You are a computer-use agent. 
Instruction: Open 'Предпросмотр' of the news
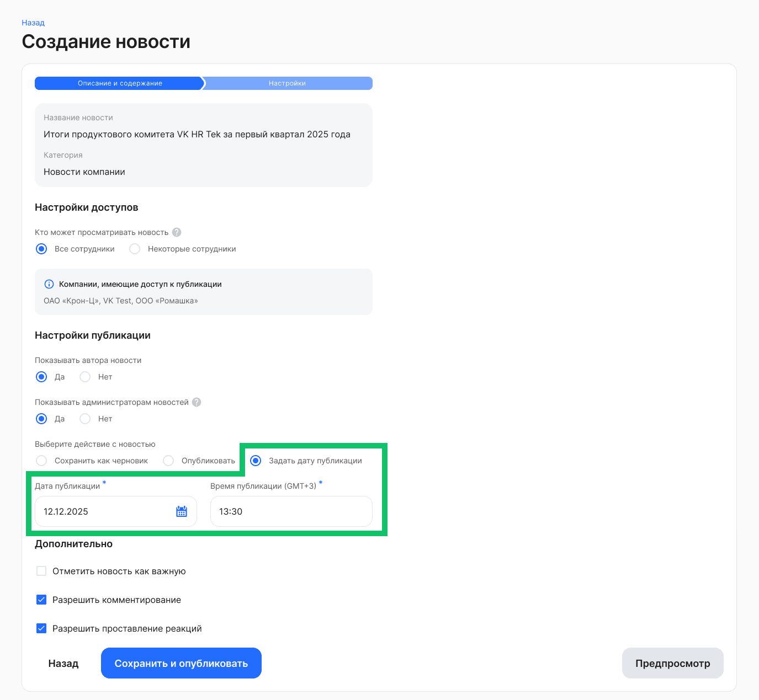tap(672, 663)
